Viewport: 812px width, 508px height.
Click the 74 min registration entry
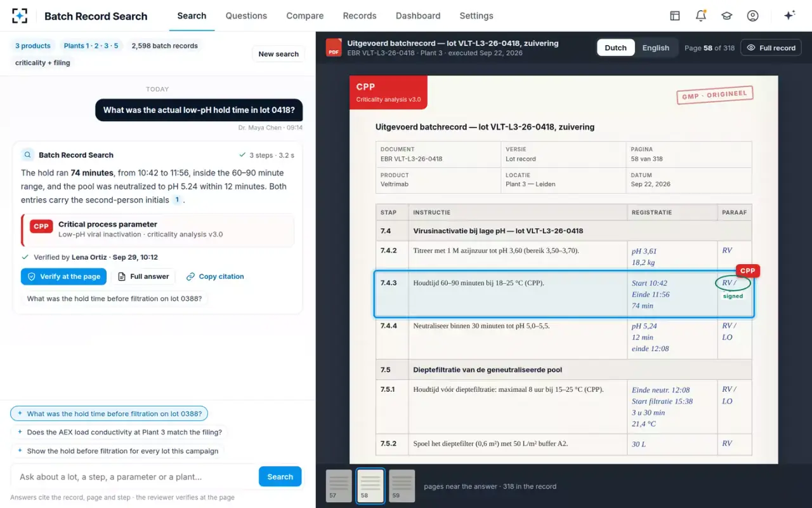[643, 306]
